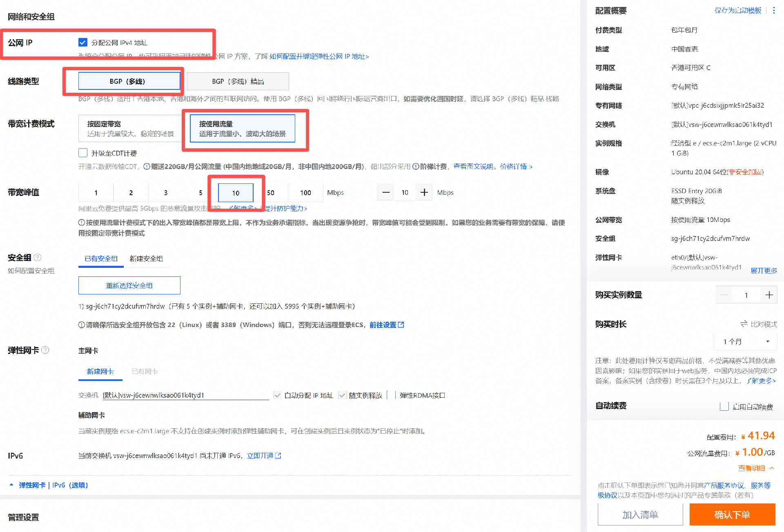The width and height of the screenshot is (784, 532).
Task: Click external link icon beside 前往设置
Action: tap(401, 325)
